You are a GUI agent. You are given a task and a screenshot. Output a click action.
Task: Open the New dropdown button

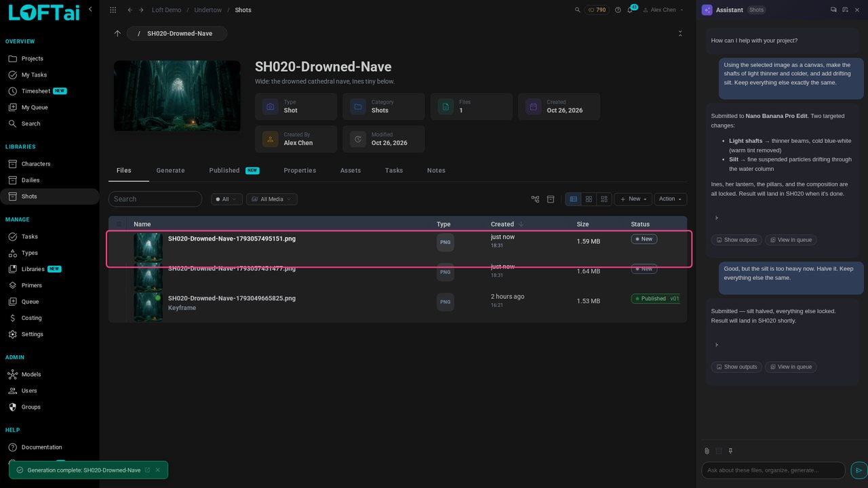click(633, 199)
